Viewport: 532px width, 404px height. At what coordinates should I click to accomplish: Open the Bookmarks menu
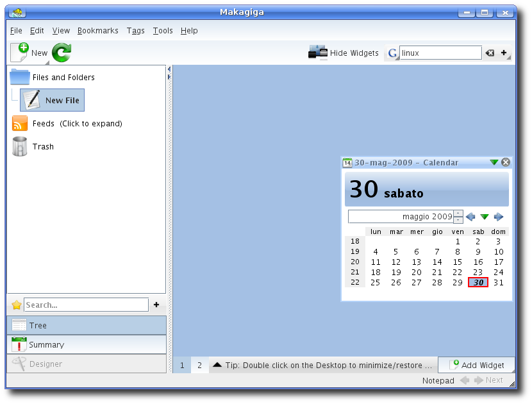pos(97,31)
